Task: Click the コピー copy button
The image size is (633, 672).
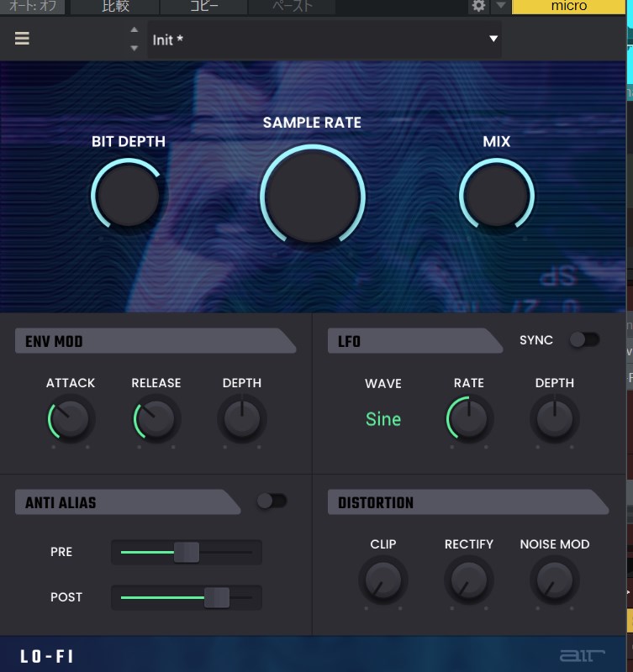Action: pyautogui.click(x=203, y=7)
